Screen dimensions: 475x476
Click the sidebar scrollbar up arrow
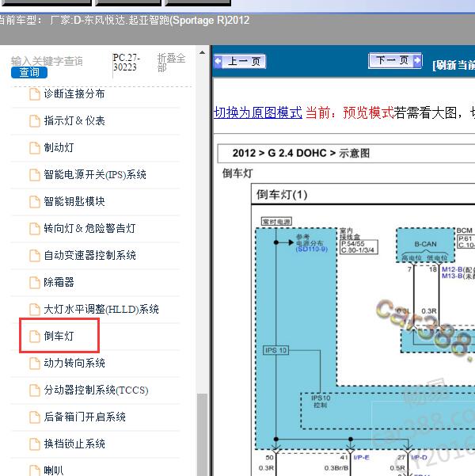point(202,53)
